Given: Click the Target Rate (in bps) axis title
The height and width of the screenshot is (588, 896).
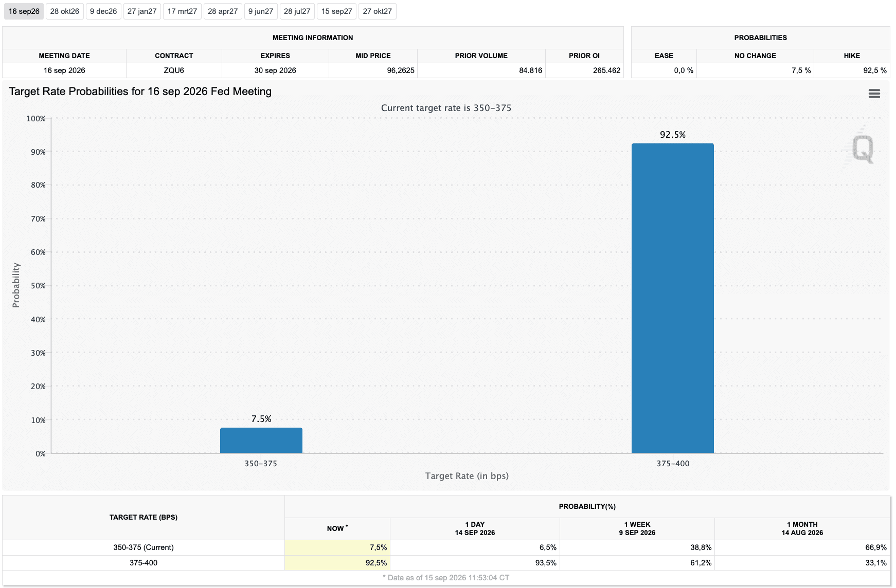Looking at the screenshot, I should click(467, 476).
